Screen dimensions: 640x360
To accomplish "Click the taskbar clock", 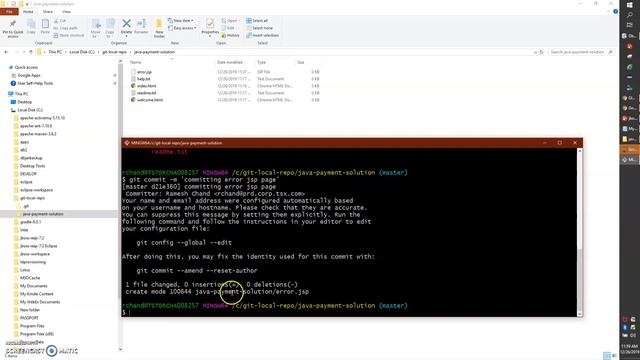I will coord(630,349).
